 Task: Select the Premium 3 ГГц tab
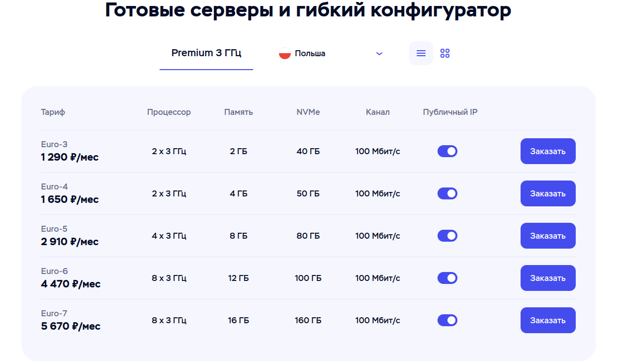[206, 53]
